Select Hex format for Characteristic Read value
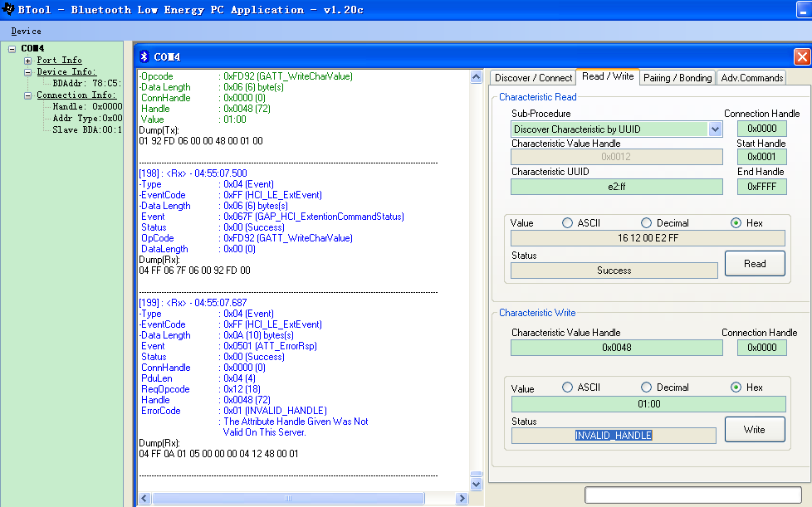Screen dimensions: 812x507 736,223
